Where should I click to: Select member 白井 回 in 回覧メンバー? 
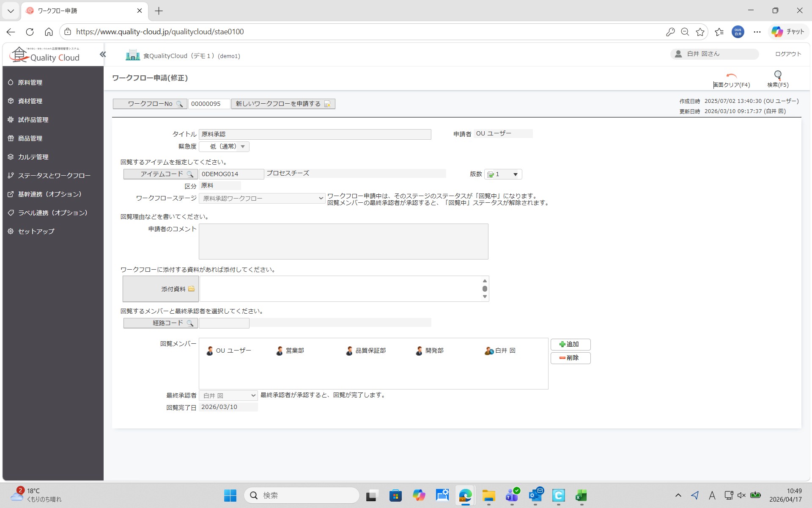[500, 351]
